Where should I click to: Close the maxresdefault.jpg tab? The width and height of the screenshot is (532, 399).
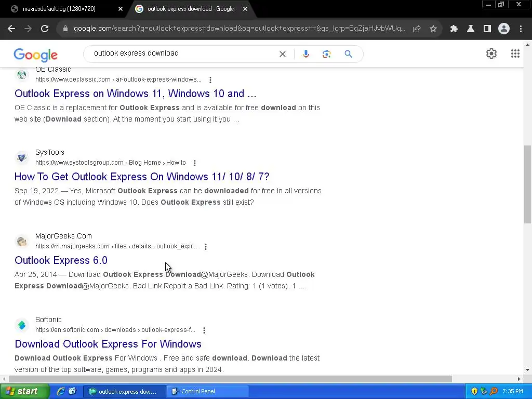pyautogui.click(x=121, y=9)
